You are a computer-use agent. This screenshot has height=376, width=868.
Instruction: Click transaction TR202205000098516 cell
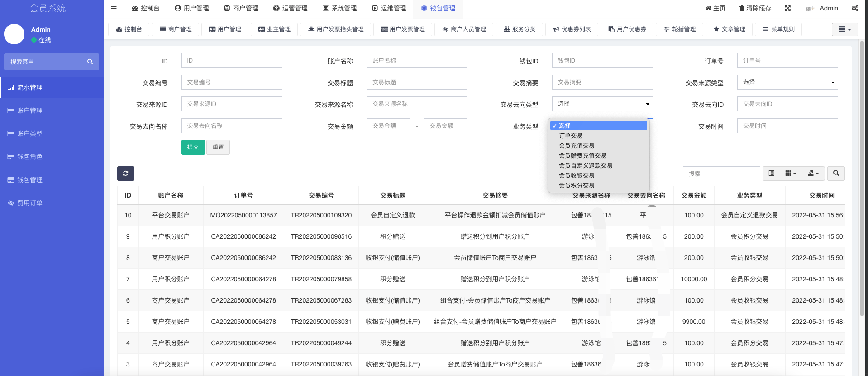pos(321,236)
